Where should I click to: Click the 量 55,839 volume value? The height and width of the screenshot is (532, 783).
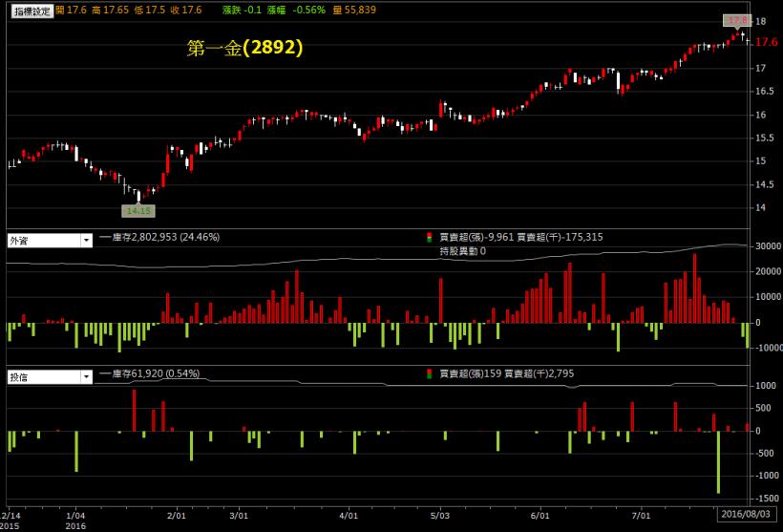click(354, 10)
